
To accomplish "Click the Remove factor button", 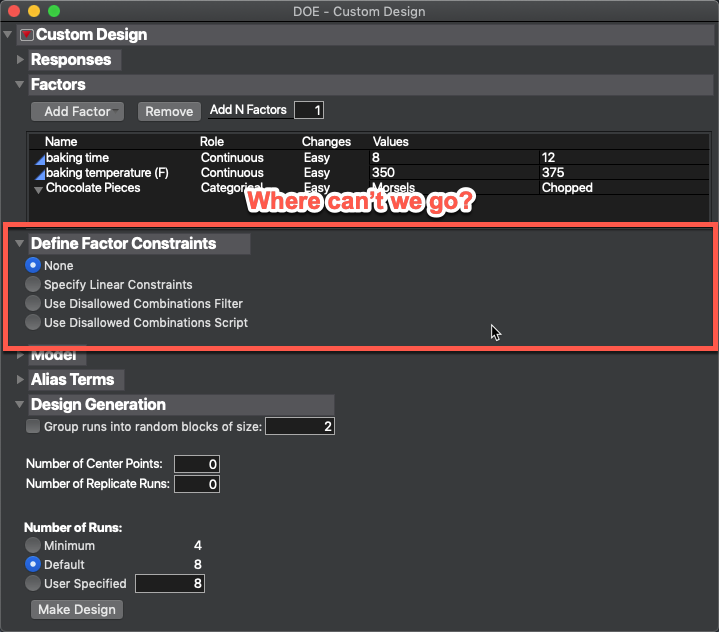I will click(169, 111).
